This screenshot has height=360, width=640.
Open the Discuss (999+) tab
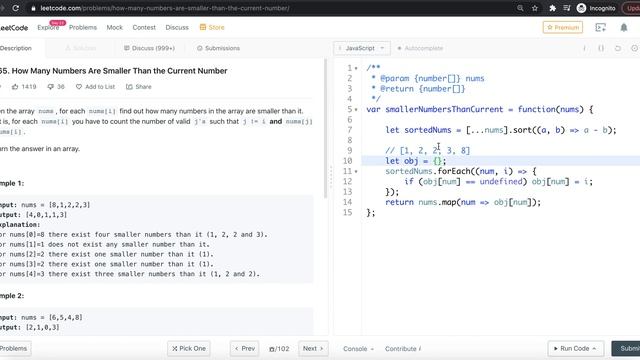click(x=149, y=48)
